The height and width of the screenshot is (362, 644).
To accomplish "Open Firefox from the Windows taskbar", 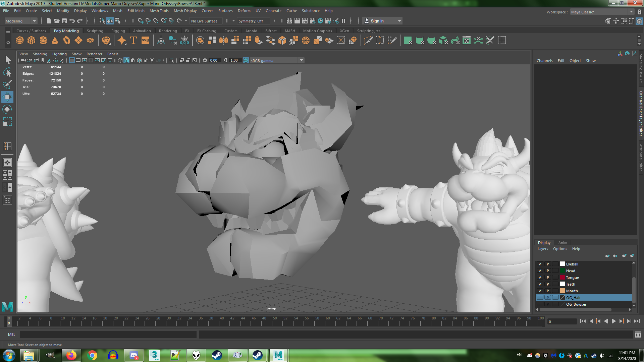I will (x=71, y=355).
